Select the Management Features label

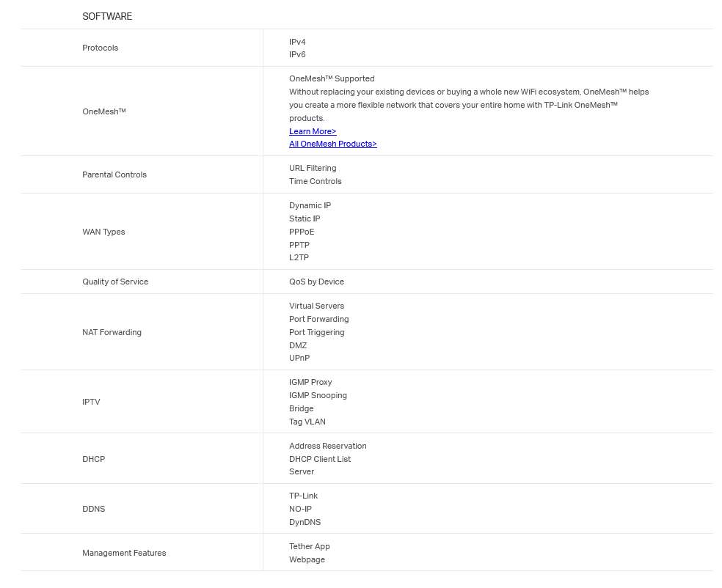124,553
